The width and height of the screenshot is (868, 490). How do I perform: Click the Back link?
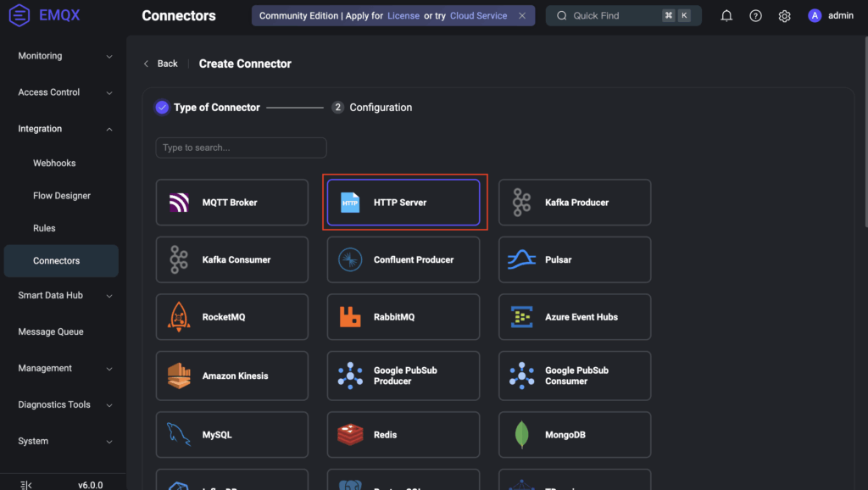coord(161,64)
